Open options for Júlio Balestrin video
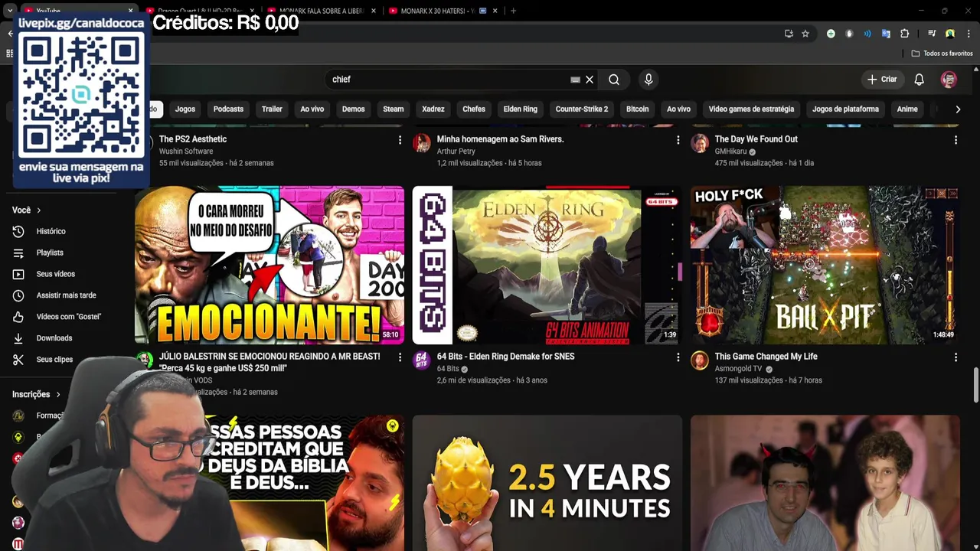The height and width of the screenshot is (551, 980). [400, 357]
